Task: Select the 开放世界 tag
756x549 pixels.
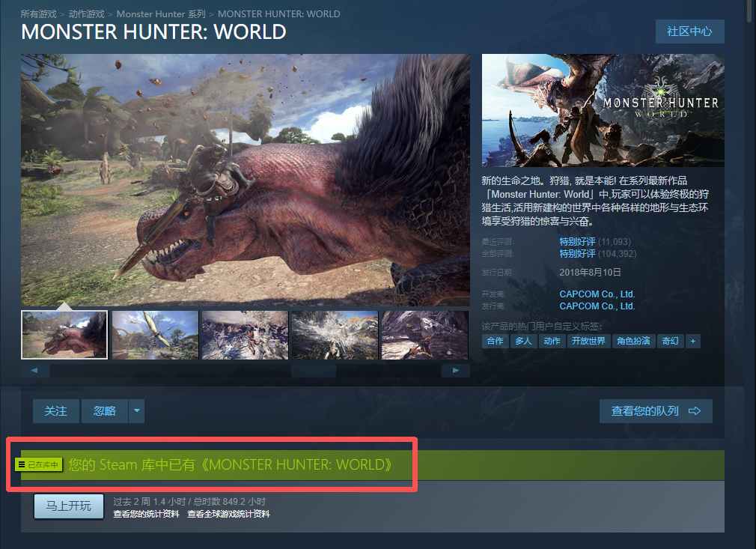Action: [x=588, y=341]
